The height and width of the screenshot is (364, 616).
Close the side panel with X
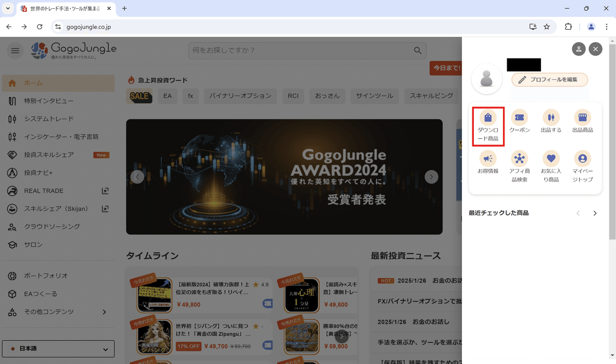coord(595,49)
